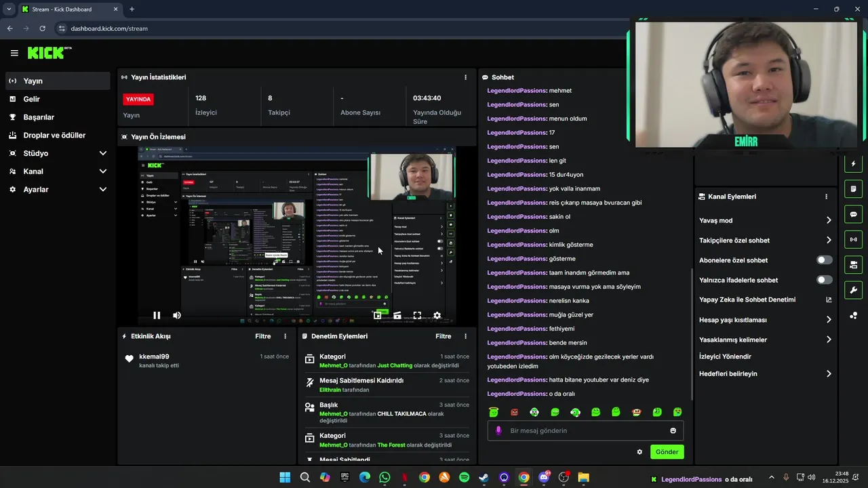Click İzleyici Yönlendir option

click(725, 357)
